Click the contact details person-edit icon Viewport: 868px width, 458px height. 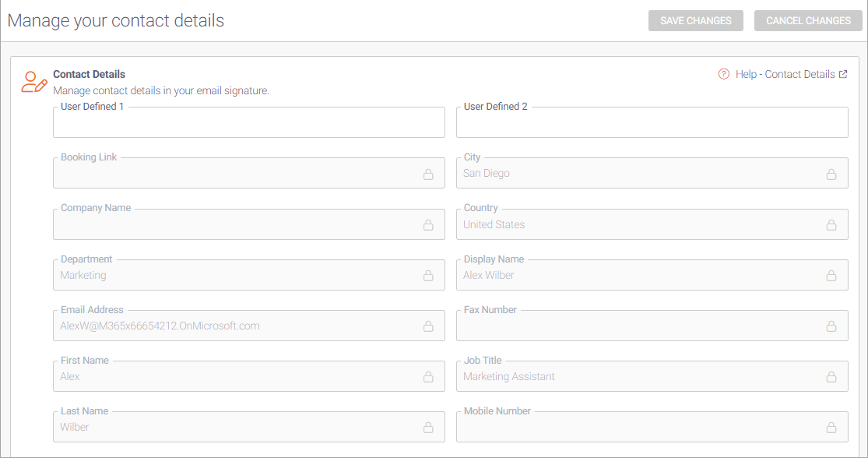coord(33,82)
